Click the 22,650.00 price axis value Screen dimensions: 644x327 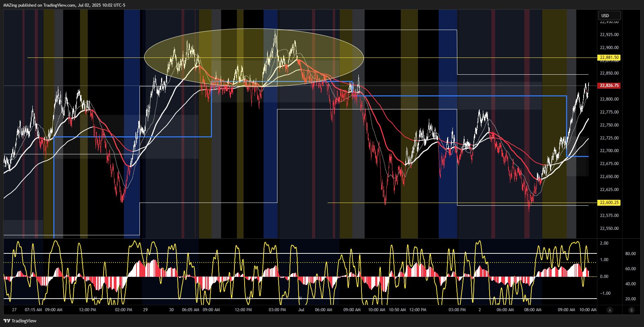[x=609, y=177]
